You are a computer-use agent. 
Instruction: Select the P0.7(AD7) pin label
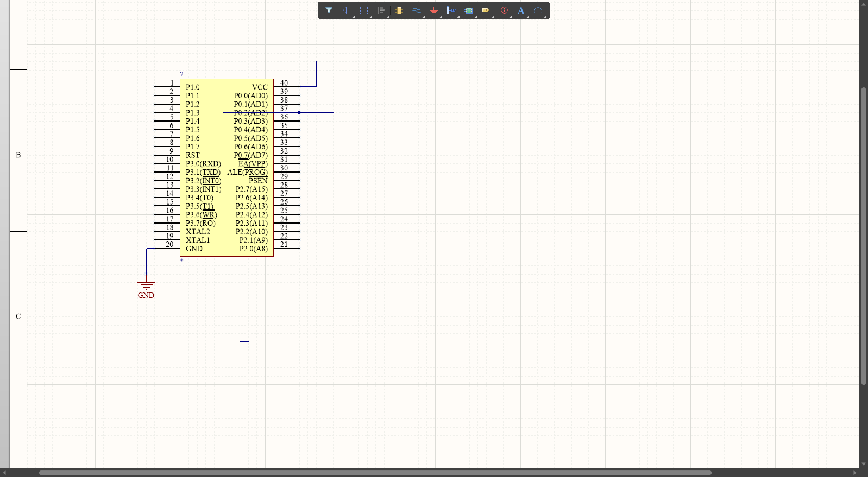[250, 155]
